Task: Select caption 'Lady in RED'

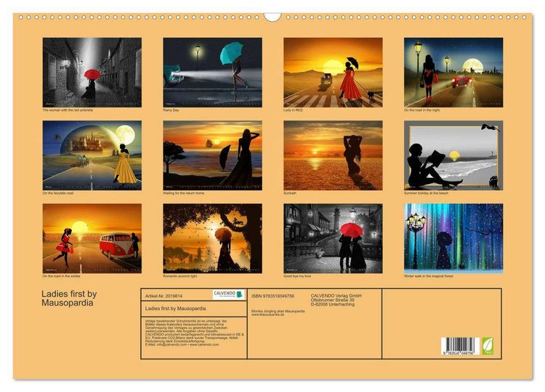Action: pyautogui.click(x=293, y=110)
